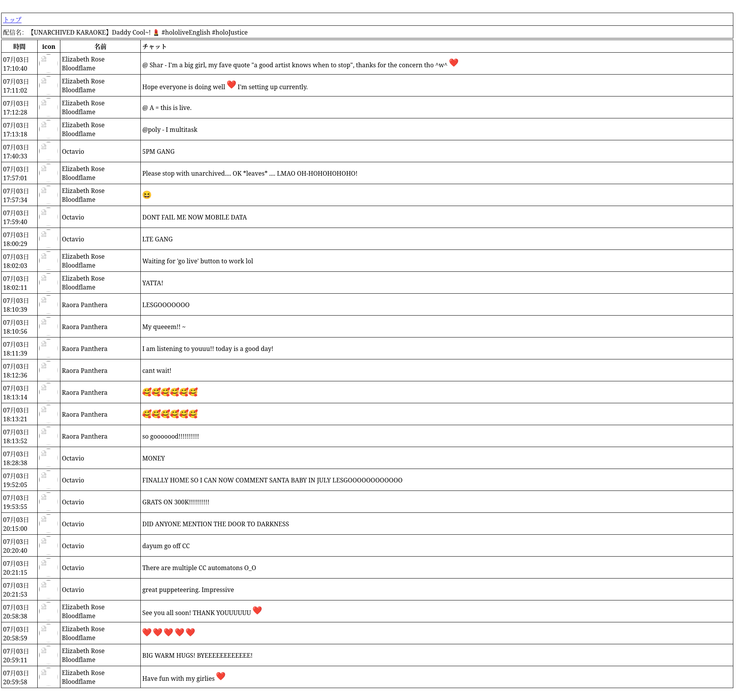Open Raora Panthera's avatar icon at 18:10:39
This screenshot has height=700, width=736.
(x=48, y=304)
